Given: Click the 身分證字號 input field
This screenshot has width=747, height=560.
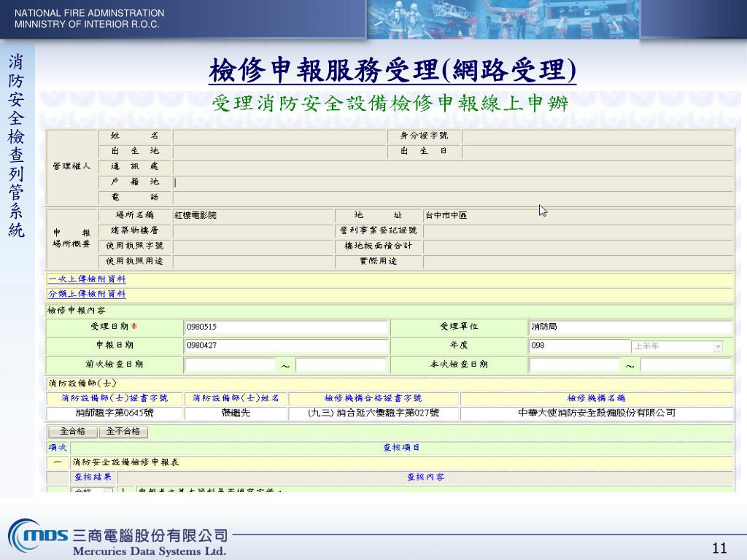Looking at the screenshot, I should (597, 136).
